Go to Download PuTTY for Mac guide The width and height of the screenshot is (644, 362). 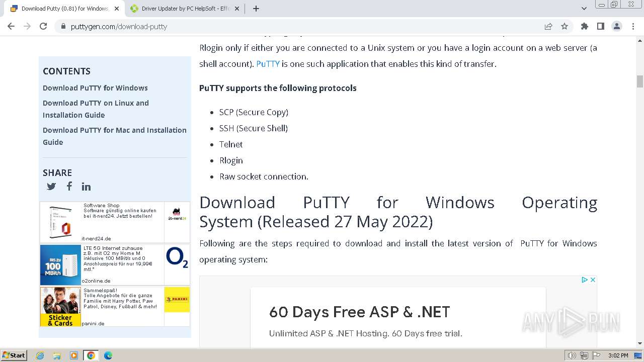[x=115, y=136]
